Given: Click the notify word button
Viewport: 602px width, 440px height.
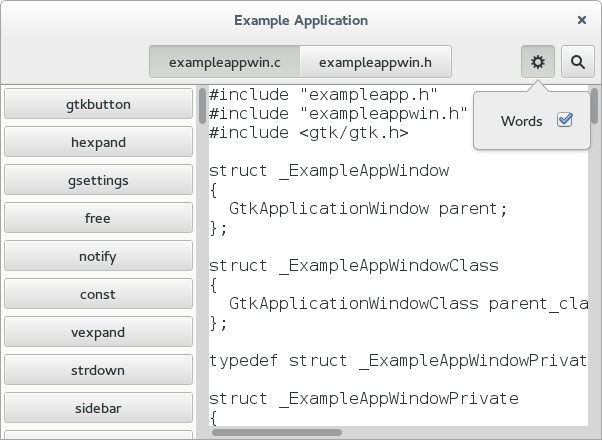Looking at the screenshot, I should (98, 256).
